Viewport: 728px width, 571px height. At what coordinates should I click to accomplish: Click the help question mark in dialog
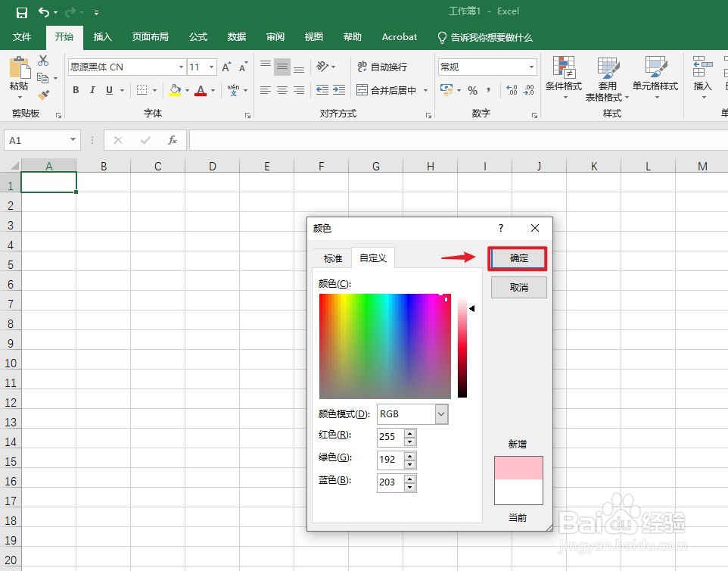pyautogui.click(x=500, y=228)
